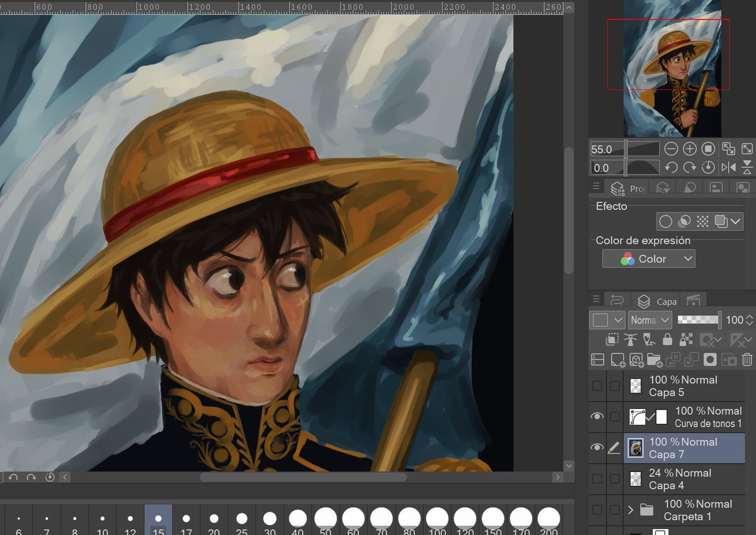Image resolution: width=756 pixels, height=535 pixels.
Task: Click the rotation slider showing 0.0
Action: (624, 168)
